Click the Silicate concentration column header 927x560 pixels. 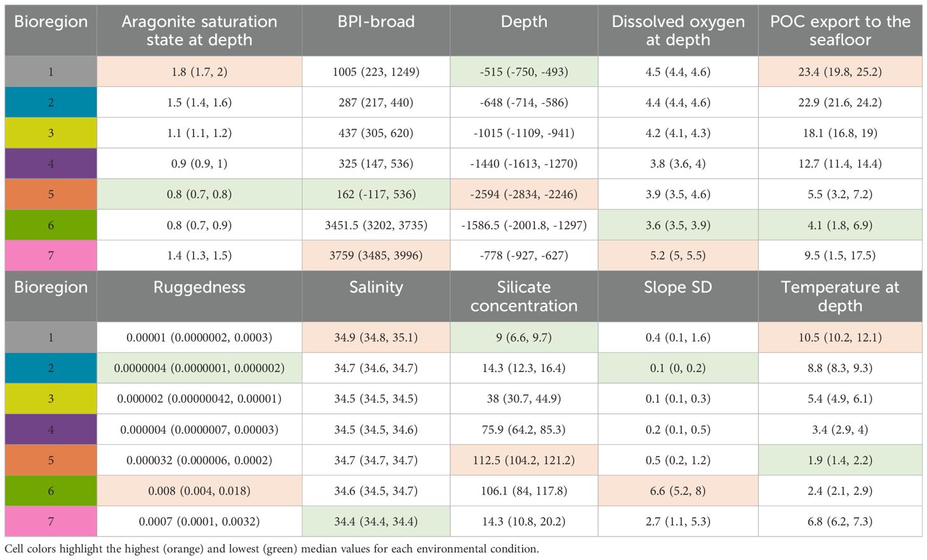click(x=524, y=296)
